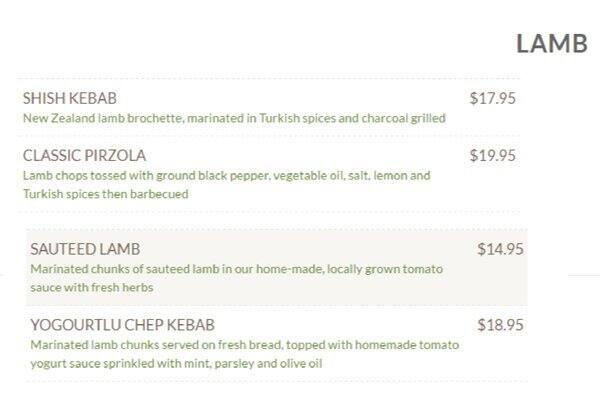The height and width of the screenshot is (402, 600).
Task: Open the CLASSIC PIRZOLA menu item
Action: pos(84,155)
